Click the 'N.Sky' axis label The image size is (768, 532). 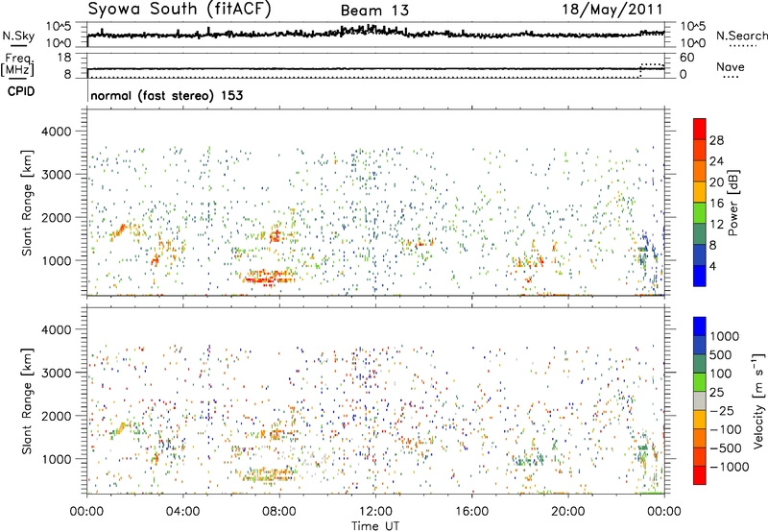pos(18,36)
